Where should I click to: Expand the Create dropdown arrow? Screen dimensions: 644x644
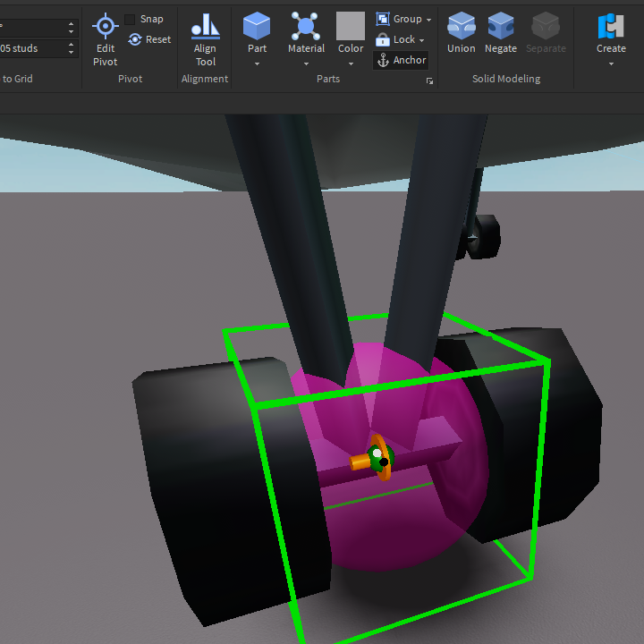point(611,64)
